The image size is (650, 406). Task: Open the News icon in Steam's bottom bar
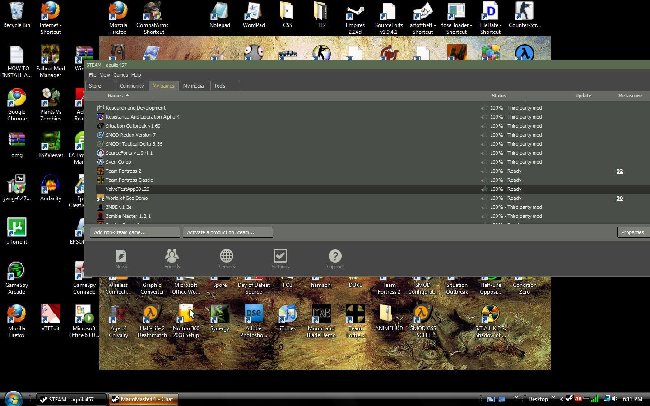point(121,258)
